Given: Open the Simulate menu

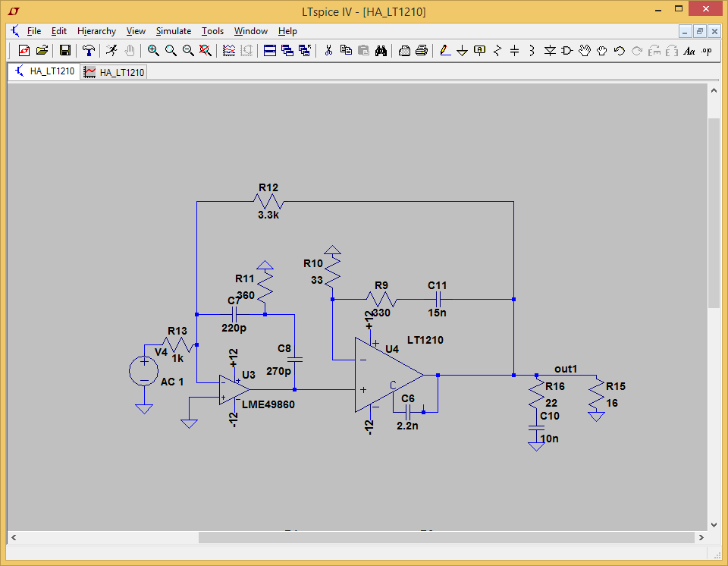Looking at the screenshot, I should [x=174, y=31].
